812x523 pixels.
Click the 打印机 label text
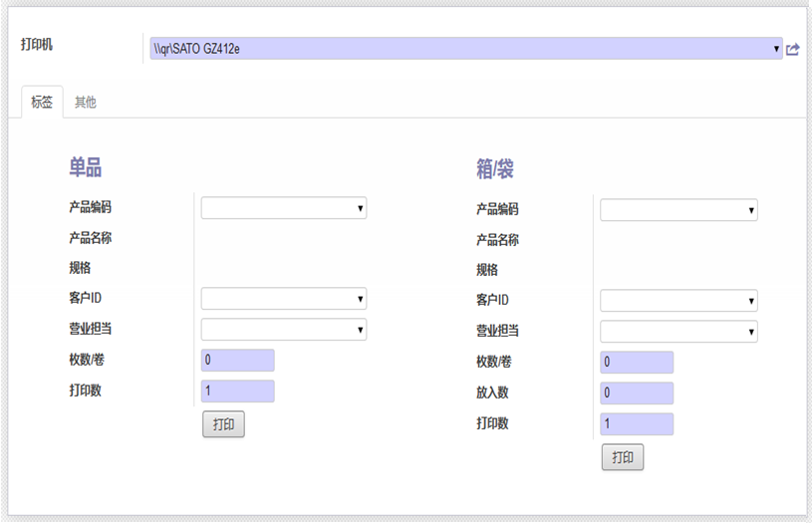coord(37,45)
